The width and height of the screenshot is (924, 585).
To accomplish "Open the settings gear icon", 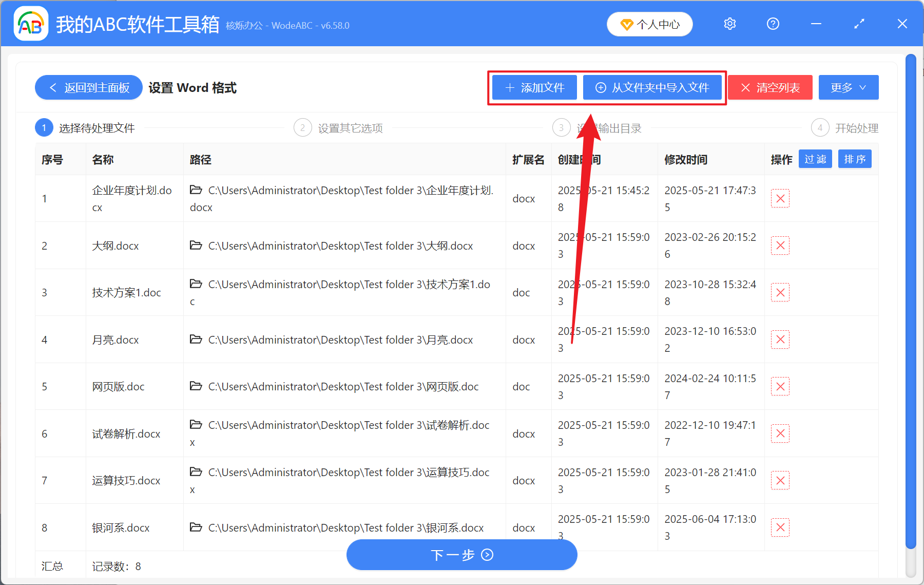I will [729, 24].
